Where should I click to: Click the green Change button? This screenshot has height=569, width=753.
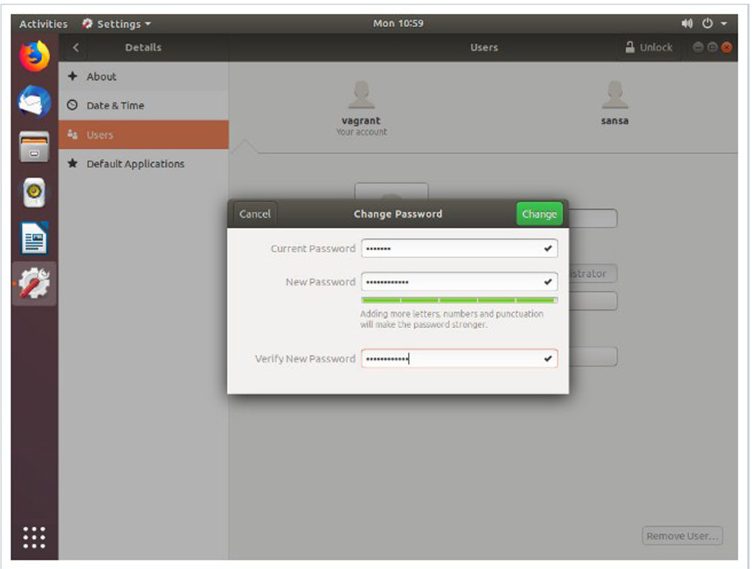pyautogui.click(x=539, y=214)
